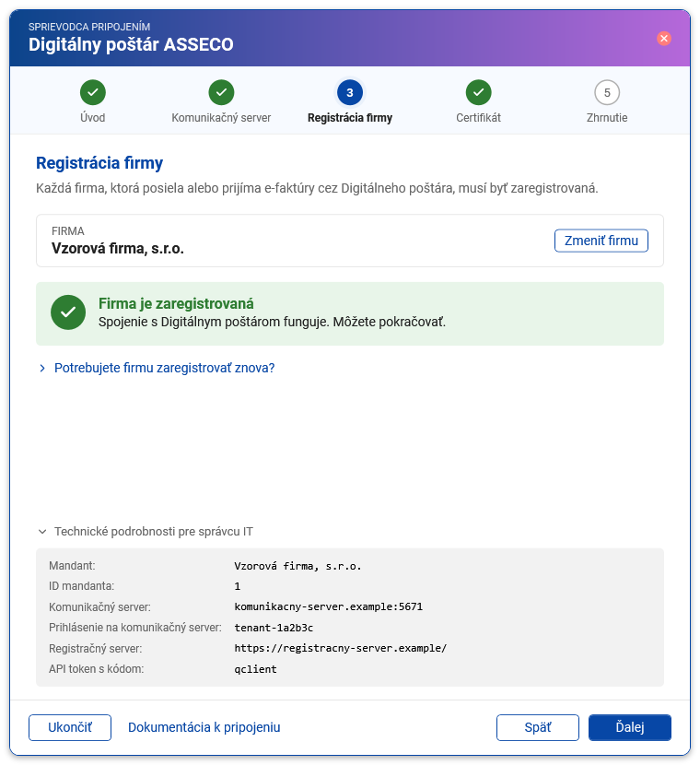The height and width of the screenshot is (765, 700).
Task: Click the 'Registračný server:' label
Action: click(95, 648)
